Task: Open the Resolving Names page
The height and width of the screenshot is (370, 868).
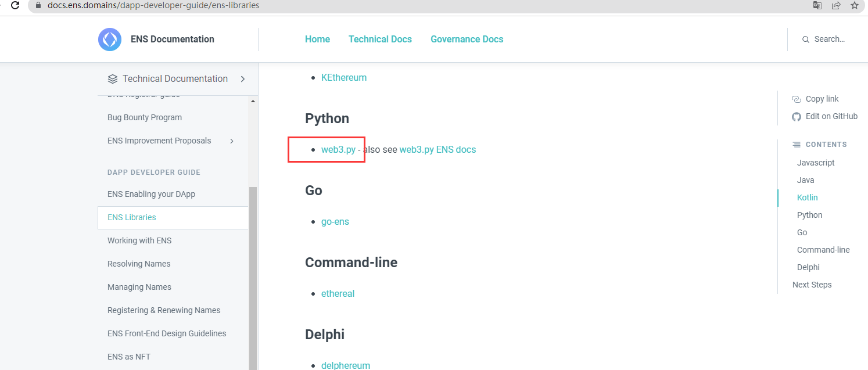Action: pos(139,264)
